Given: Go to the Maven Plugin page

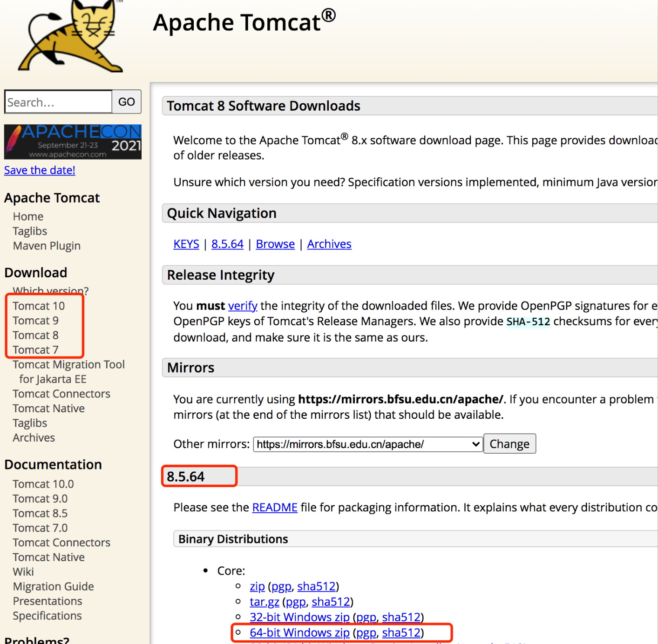Looking at the screenshot, I should pos(47,246).
